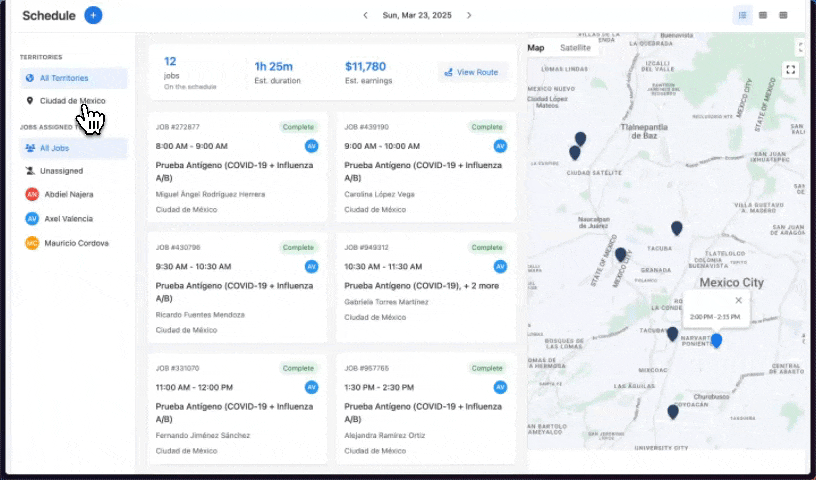Screen dimensions: 816x480
Task: Filter jobs by Abdiel Najera
Action: coord(67,194)
